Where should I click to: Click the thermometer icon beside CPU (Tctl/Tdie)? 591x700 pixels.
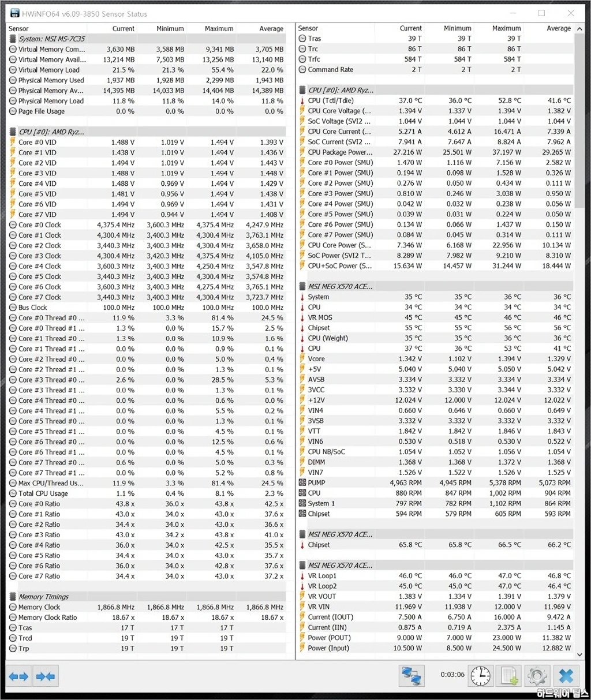302,100
